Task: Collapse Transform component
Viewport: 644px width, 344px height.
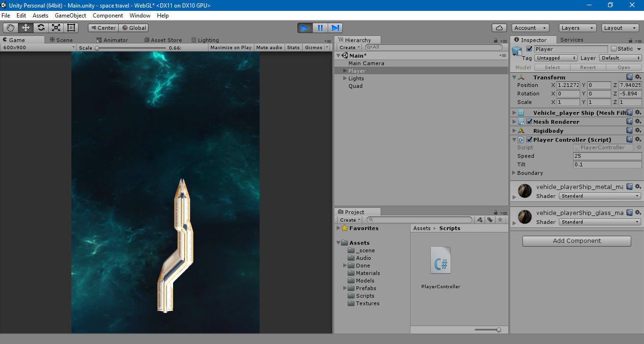Action: (514, 77)
